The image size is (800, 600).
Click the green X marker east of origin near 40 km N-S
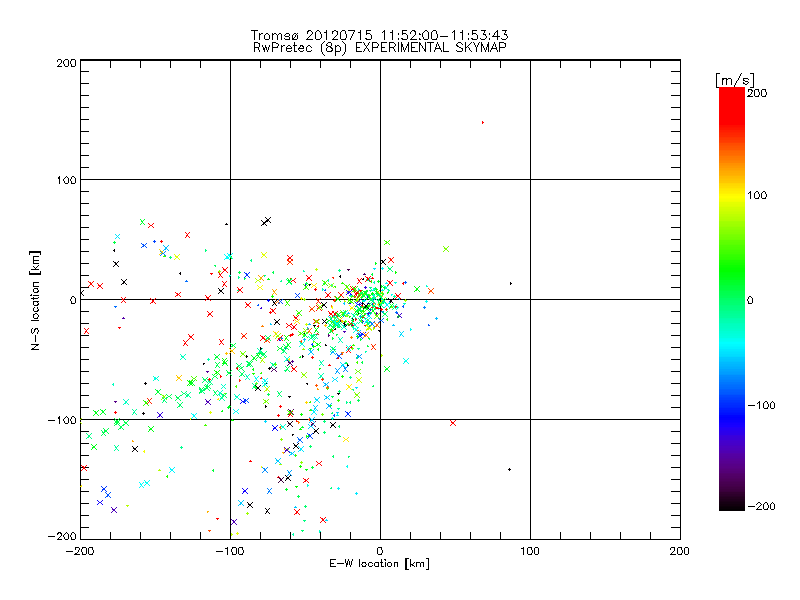[x=446, y=249]
